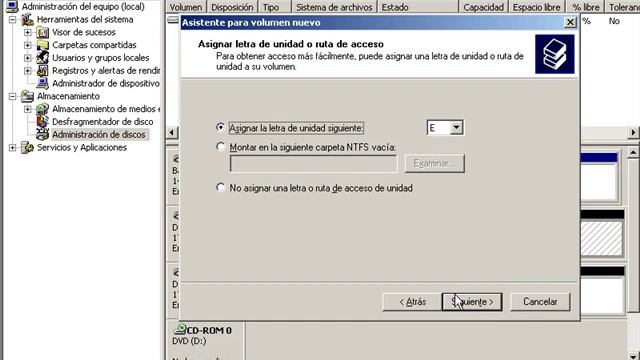Go back with the Atrás button
This screenshot has width=640, height=360.
(x=412, y=302)
